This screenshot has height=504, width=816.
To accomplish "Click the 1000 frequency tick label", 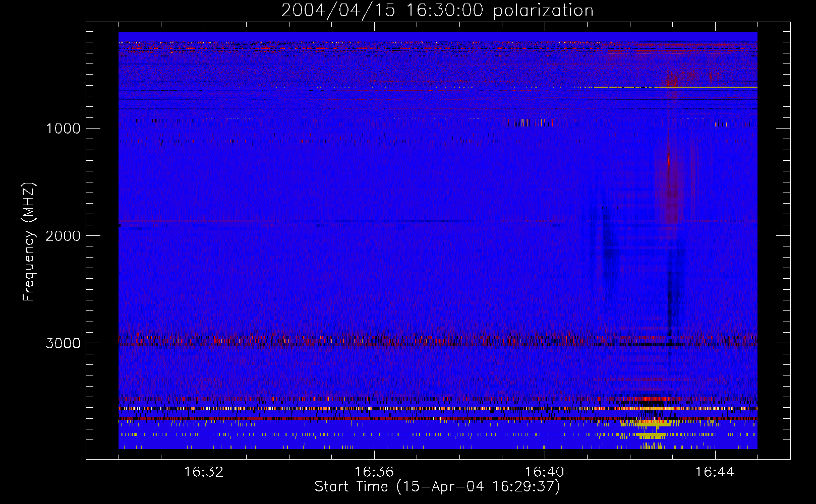I will pyautogui.click(x=63, y=129).
